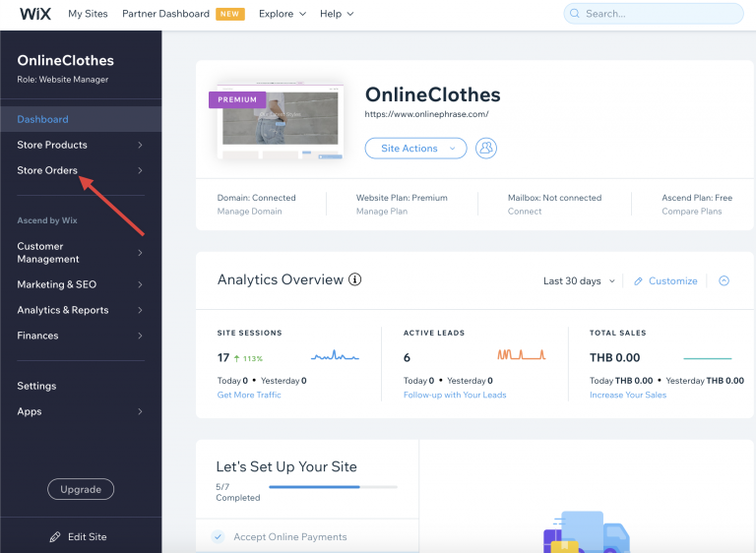Screen dimensions: 756x553
Task: Click the Accept Online Payments checkmark icon
Action: 218,536
